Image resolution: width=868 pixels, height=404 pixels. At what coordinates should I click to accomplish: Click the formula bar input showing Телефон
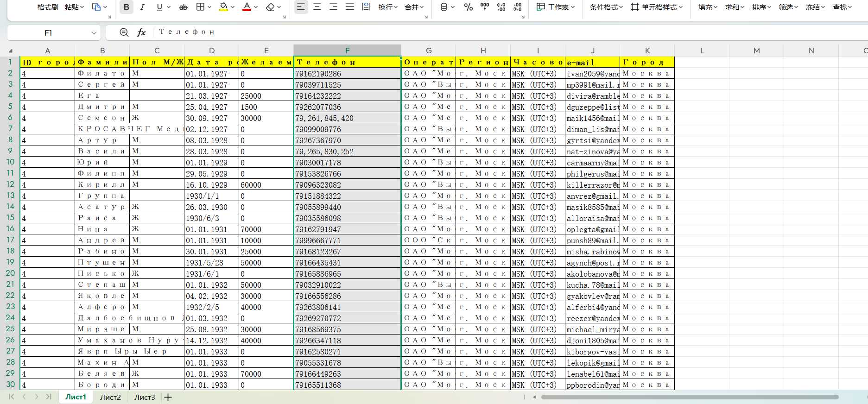(511, 32)
